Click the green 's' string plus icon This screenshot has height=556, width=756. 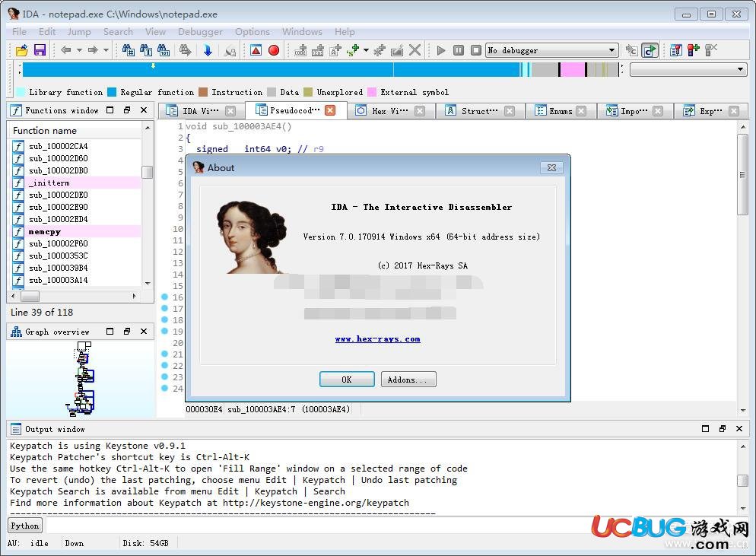353,50
